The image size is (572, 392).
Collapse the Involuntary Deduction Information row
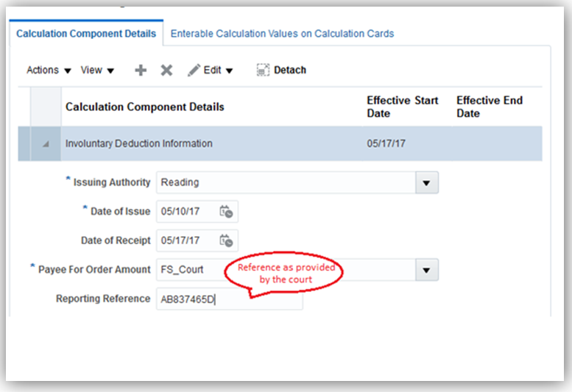tap(46, 144)
